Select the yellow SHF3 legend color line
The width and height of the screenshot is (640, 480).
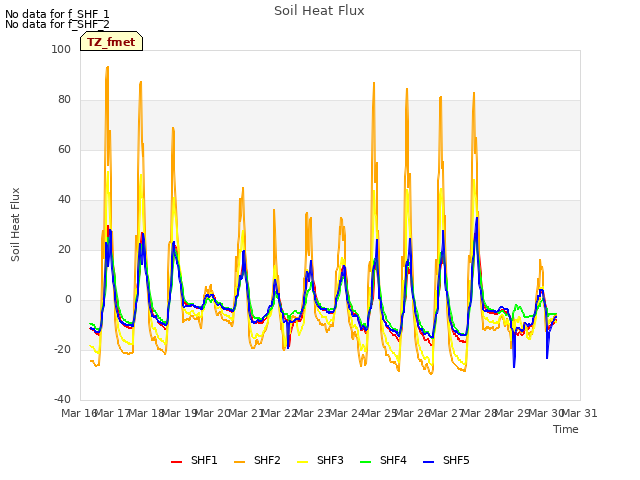click(x=302, y=462)
